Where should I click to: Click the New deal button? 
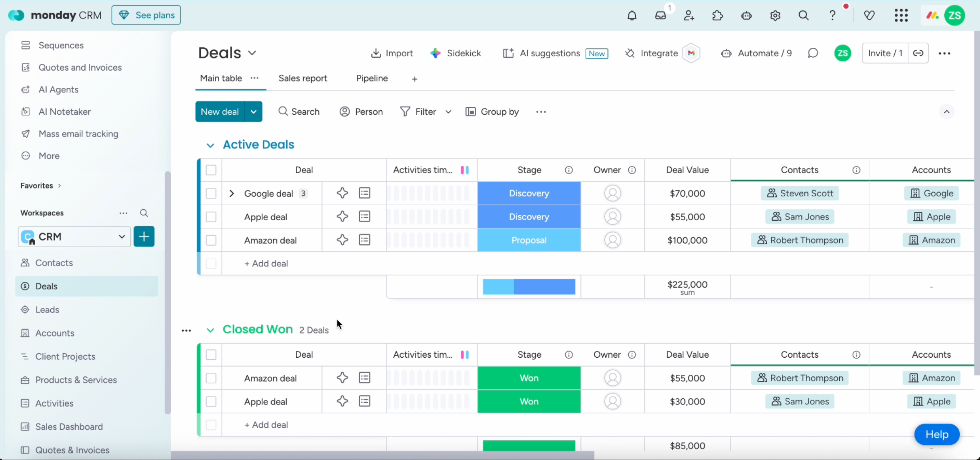click(x=220, y=111)
